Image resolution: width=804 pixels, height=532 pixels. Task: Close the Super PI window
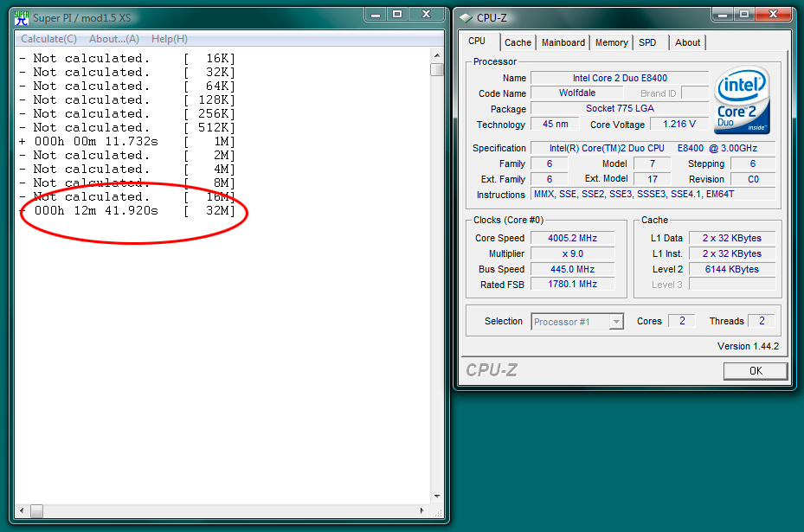426,15
